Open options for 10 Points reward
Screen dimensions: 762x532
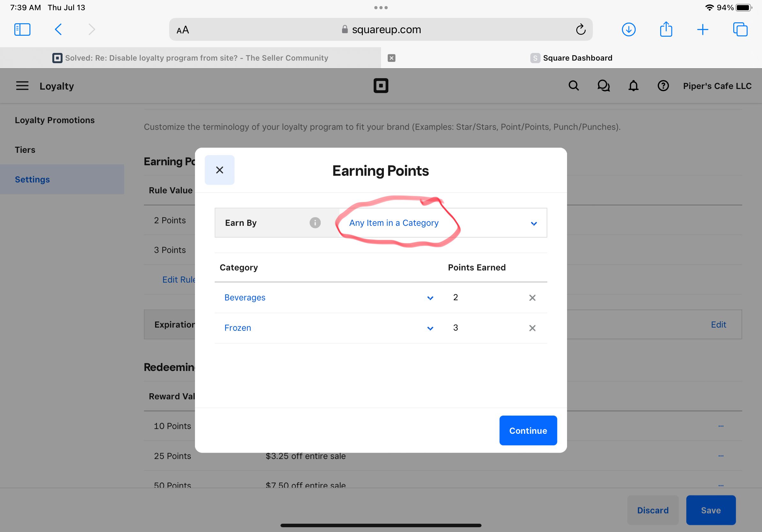[721, 426]
